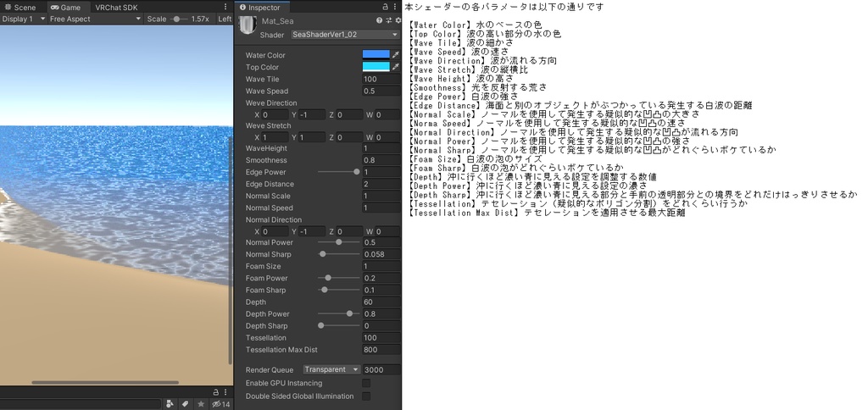Viewport: 868px width, 410px height.
Task: Open the Water Color swatch
Action: (x=376, y=55)
